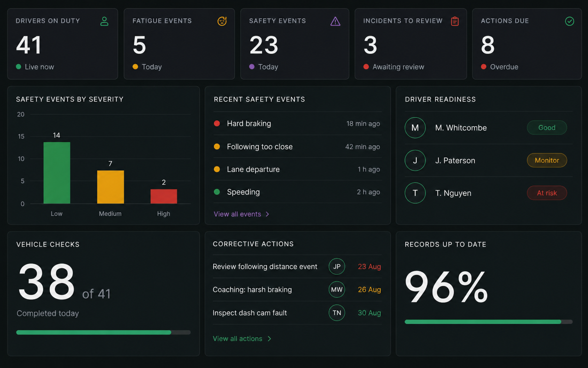This screenshot has width=588, height=368.
Task: Click the 14 value label above Low bar
Action: [57, 135]
